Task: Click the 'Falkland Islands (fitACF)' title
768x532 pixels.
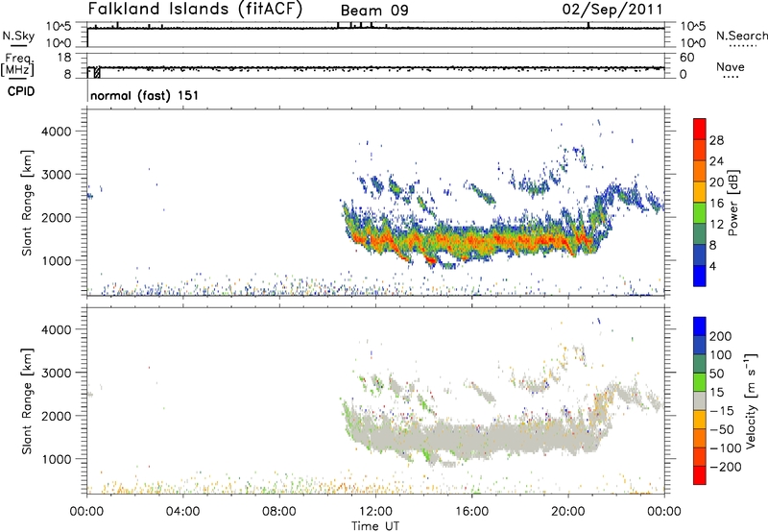Action: pyautogui.click(x=195, y=9)
